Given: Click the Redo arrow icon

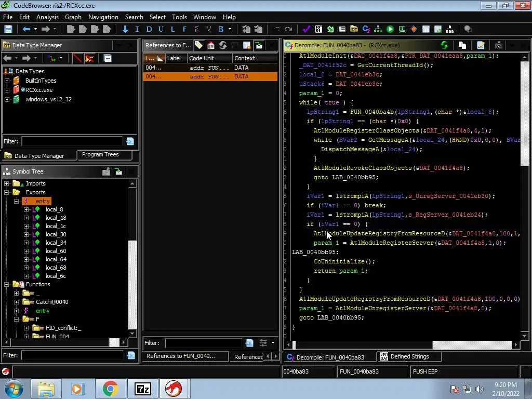Looking at the screenshot, I should (x=288, y=29).
